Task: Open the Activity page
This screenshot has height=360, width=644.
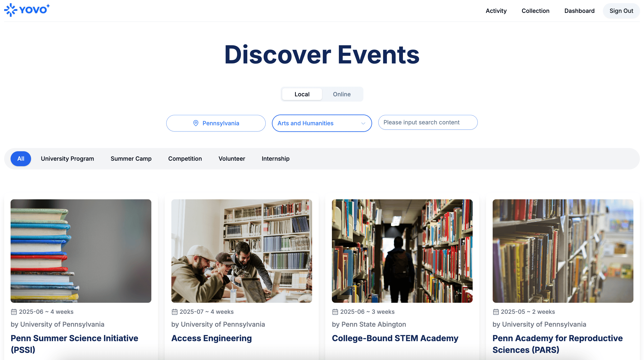Action: click(x=496, y=11)
